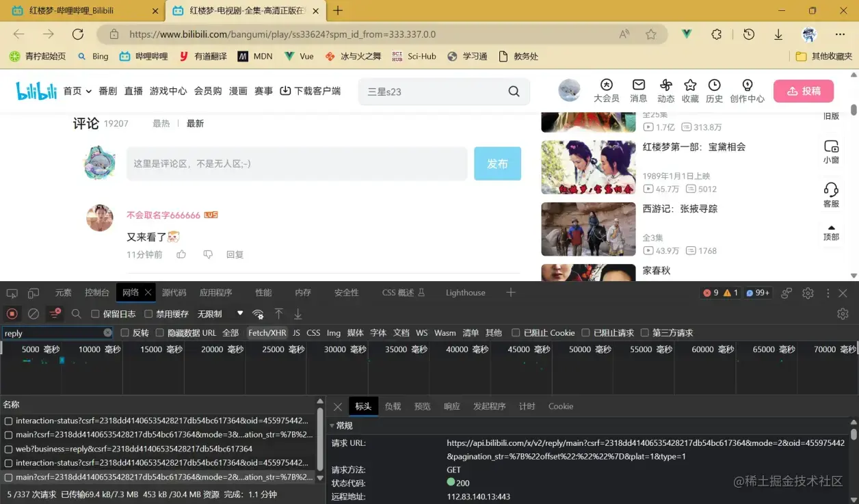Click the pink 投稿 button
The width and height of the screenshot is (859, 504).
(x=804, y=91)
